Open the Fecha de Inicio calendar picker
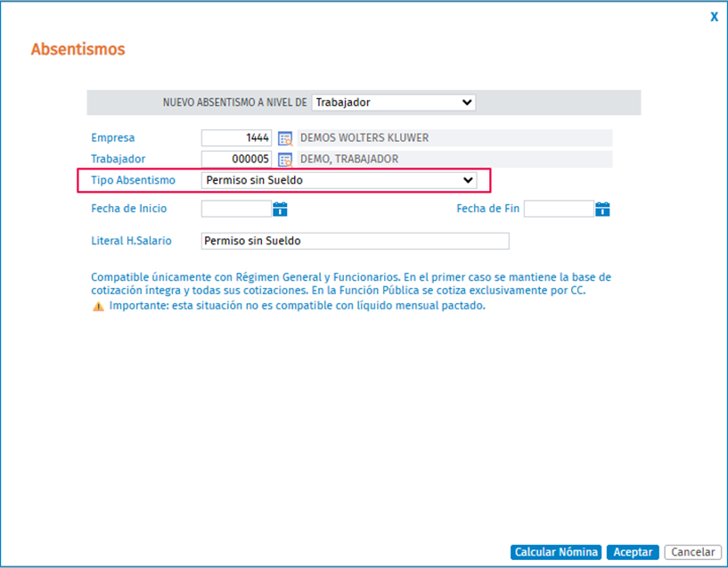Viewport: 728px width, 568px height. 280,209
